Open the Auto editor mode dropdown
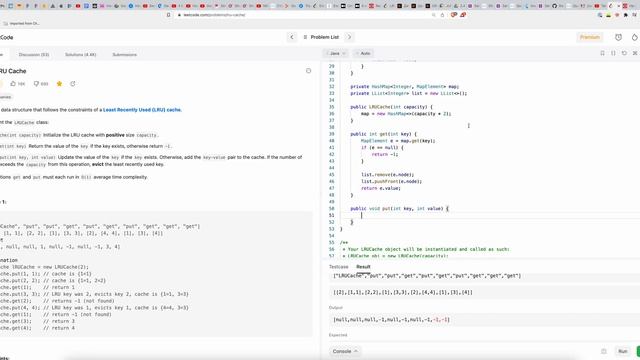This screenshot has width=640, height=360. click(363, 53)
